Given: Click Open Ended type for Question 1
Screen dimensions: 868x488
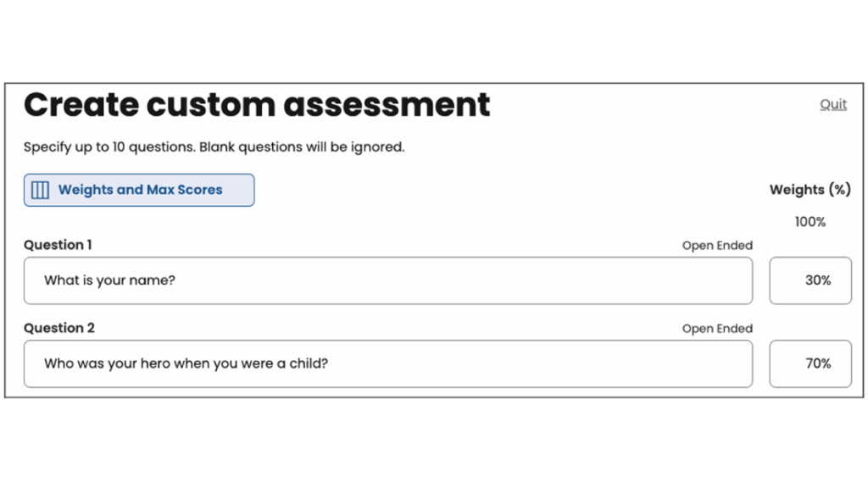Looking at the screenshot, I should pos(717,246).
